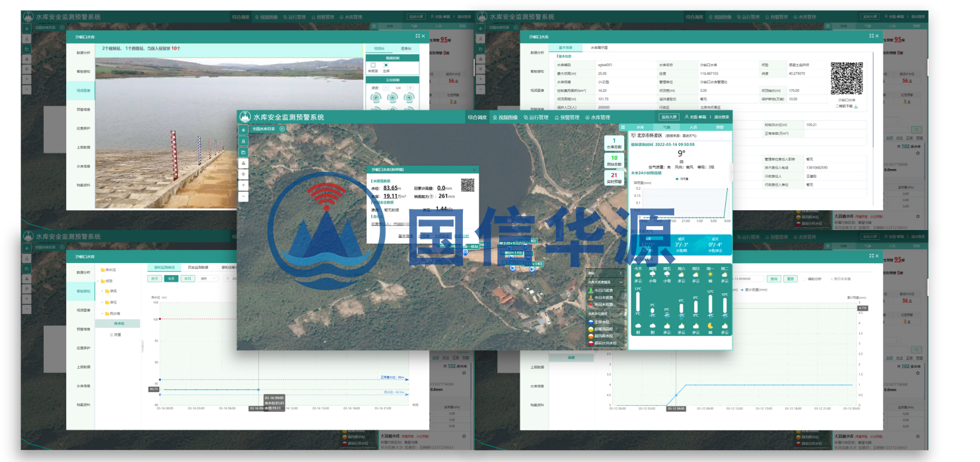Select 单画面 option in video control panel
The image size is (980, 462).
(373, 66)
